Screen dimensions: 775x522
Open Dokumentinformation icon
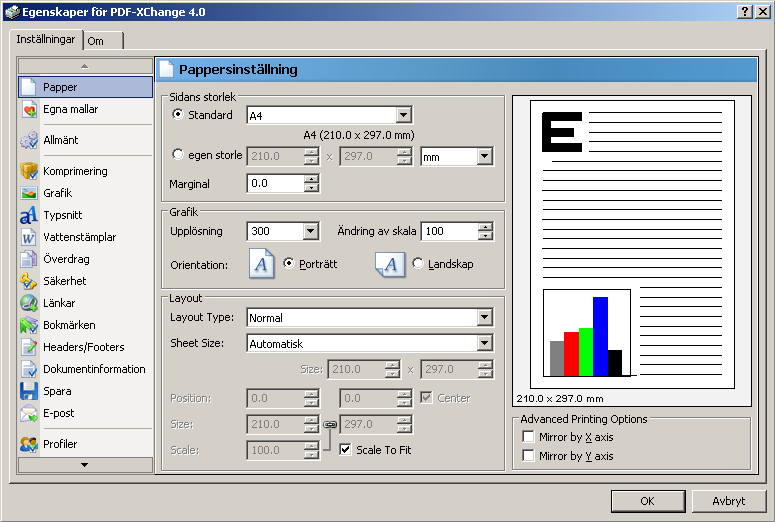click(x=29, y=369)
